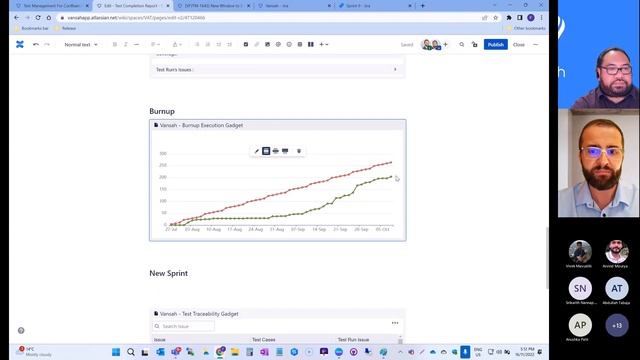Show the +13 more meeting participants
640x360 pixels.
click(x=617, y=325)
